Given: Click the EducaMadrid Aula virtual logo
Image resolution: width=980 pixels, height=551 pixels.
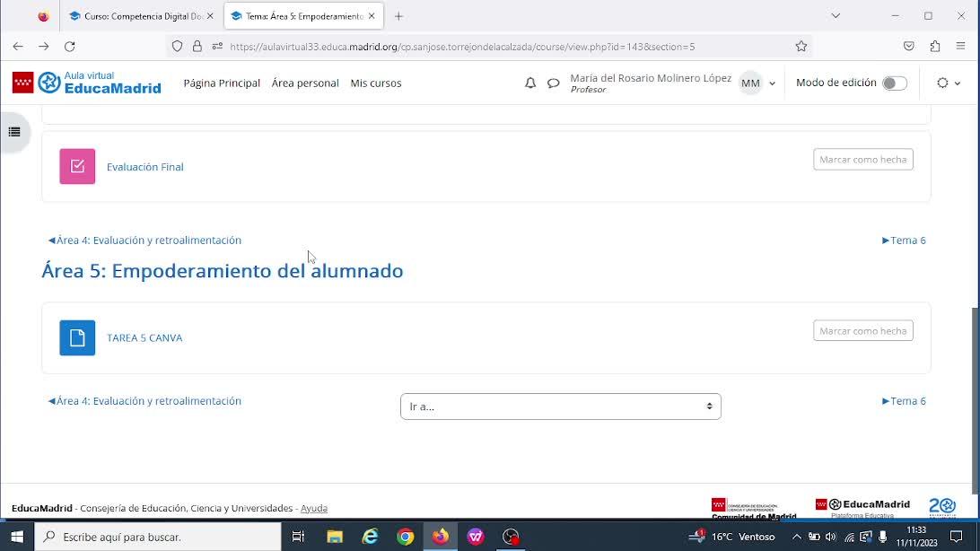Looking at the screenshot, I should [87, 83].
